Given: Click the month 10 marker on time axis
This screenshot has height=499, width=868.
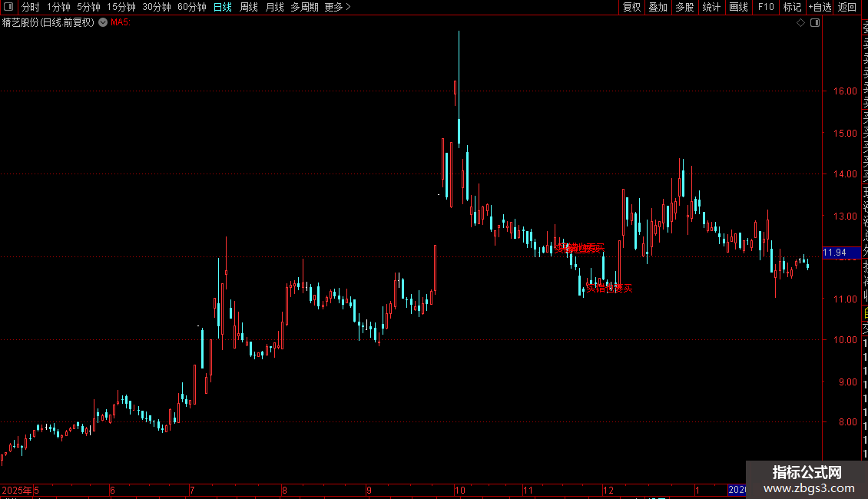Looking at the screenshot, I should pos(460,490).
